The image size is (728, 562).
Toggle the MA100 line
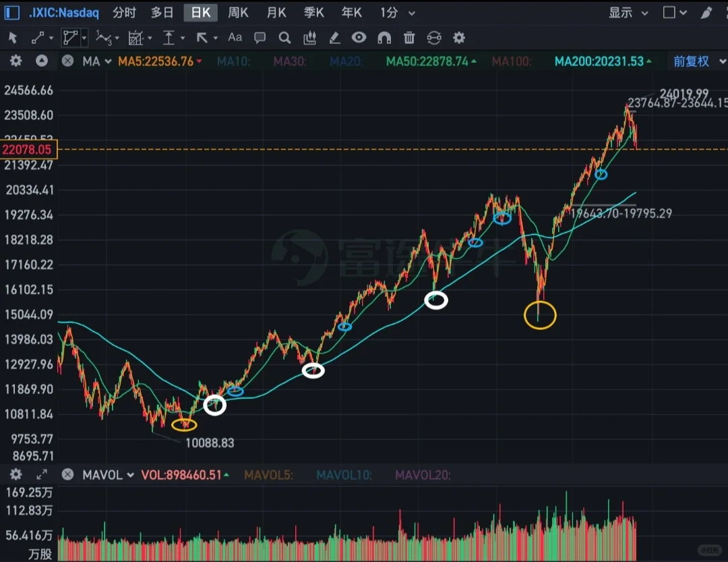pos(512,61)
